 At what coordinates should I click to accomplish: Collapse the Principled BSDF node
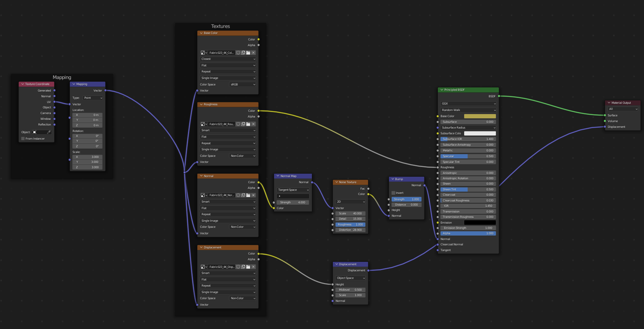[442, 90]
